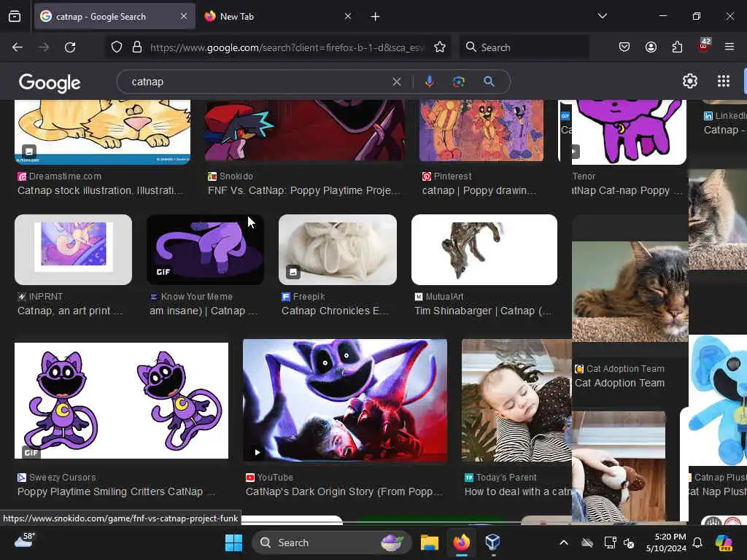Switch to the catnap - Google Search tab
The height and width of the screenshot is (560, 747).
(115, 17)
